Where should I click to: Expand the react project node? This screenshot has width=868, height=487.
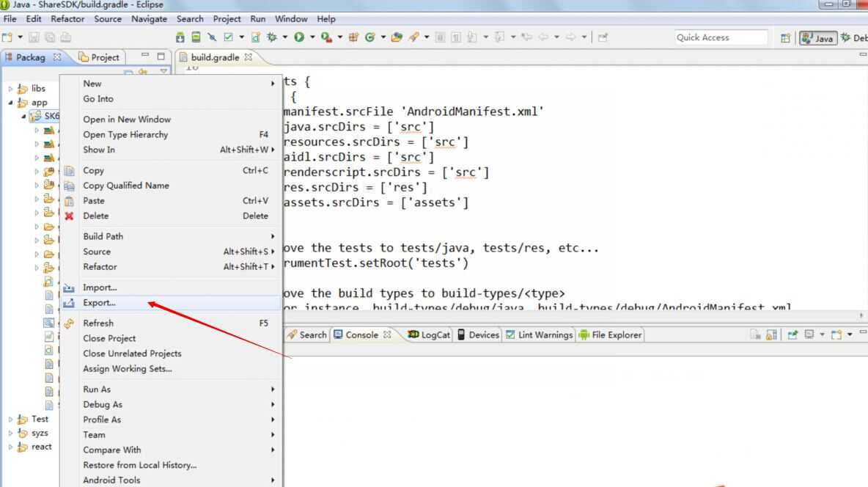tap(10, 447)
